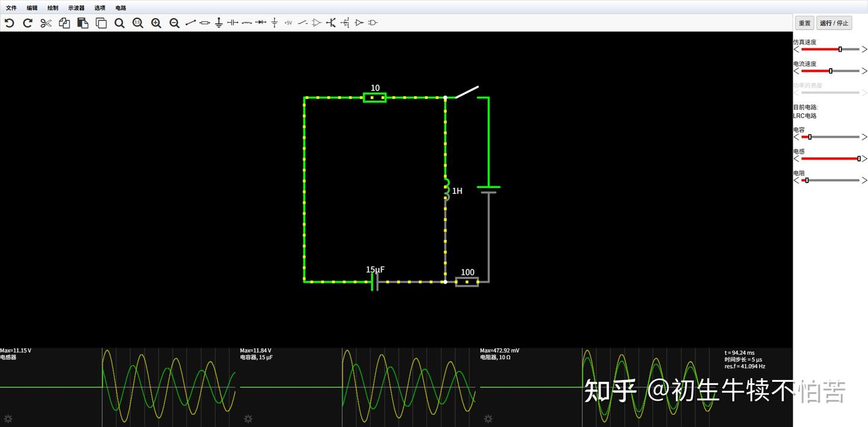This screenshot has width=868, height=427.
Task: Zoom in with the plus magnifier
Action: pos(156,23)
